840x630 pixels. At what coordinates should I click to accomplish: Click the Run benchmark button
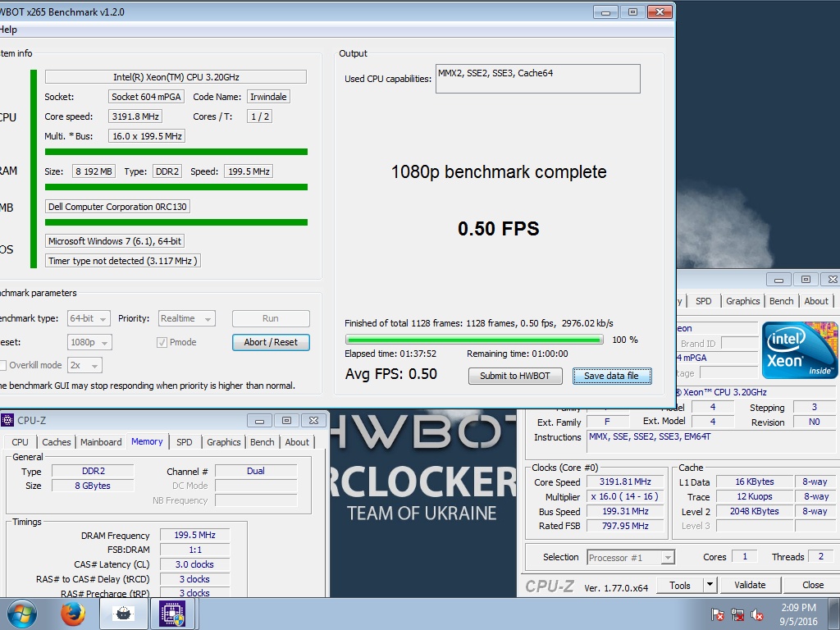coord(271,319)
